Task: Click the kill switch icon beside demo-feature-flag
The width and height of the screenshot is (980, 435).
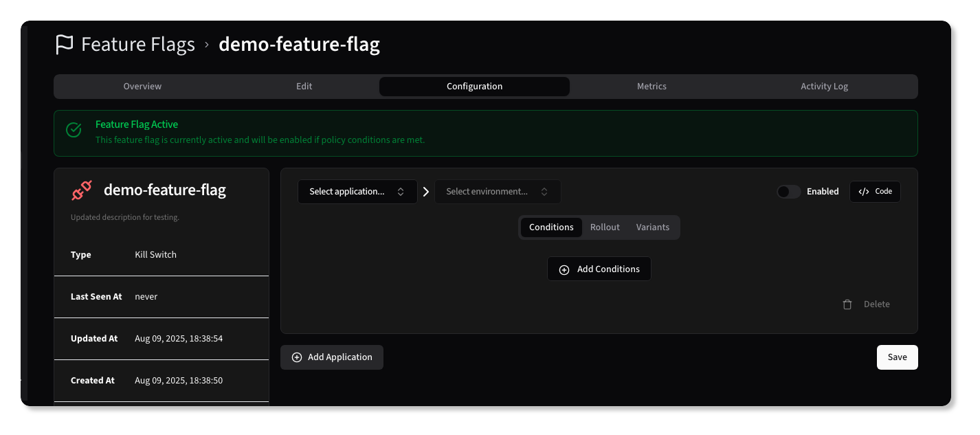Action: 82,190
